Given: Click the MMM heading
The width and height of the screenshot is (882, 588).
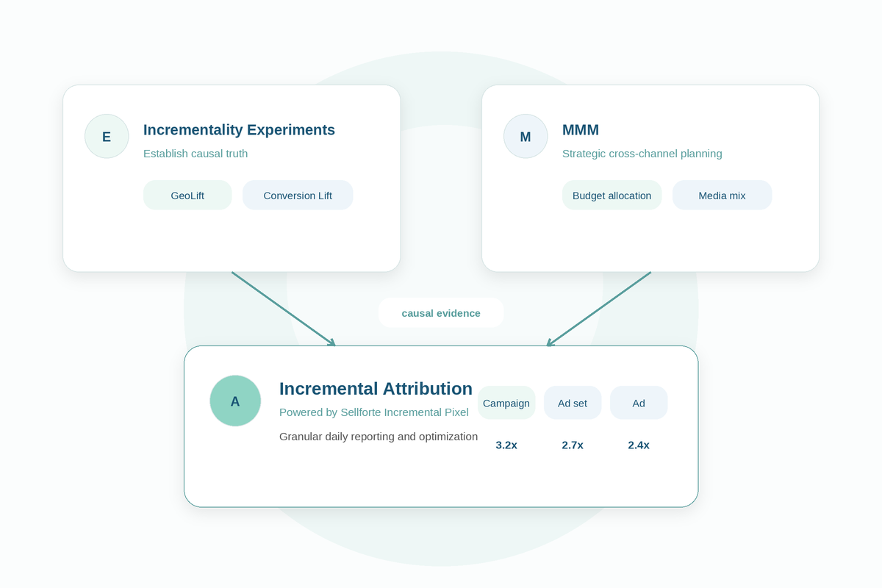Looking at the screenshot, I should tap(581, 129).
